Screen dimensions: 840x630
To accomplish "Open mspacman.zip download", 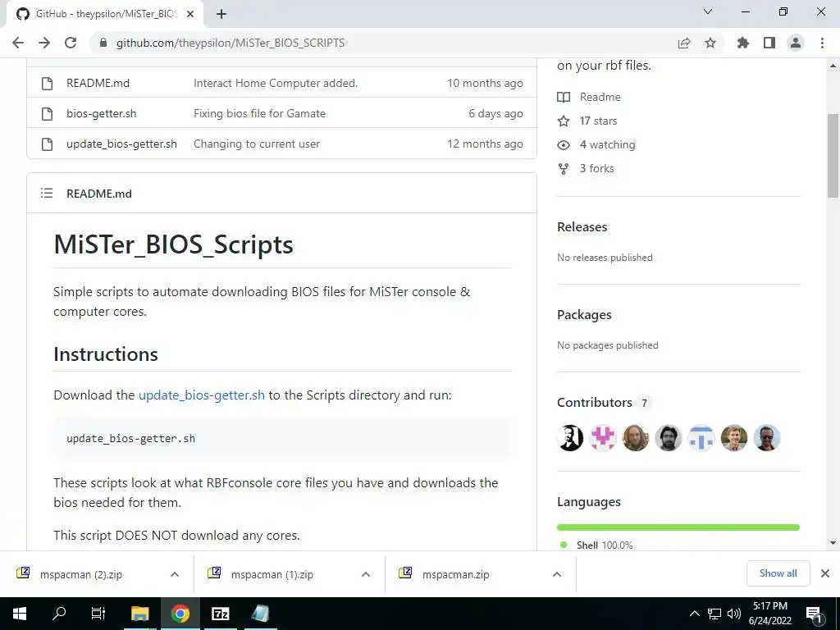I will click(x=455, y=574).
